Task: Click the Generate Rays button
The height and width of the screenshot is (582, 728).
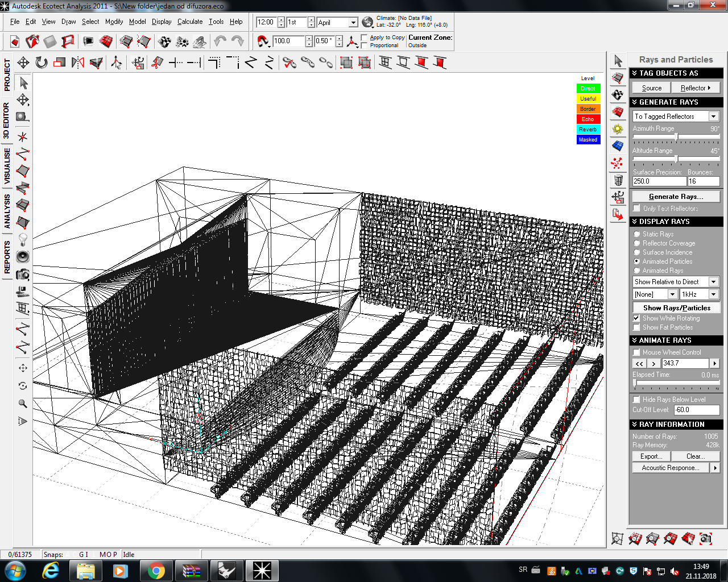Action: [x=676, y=197]
